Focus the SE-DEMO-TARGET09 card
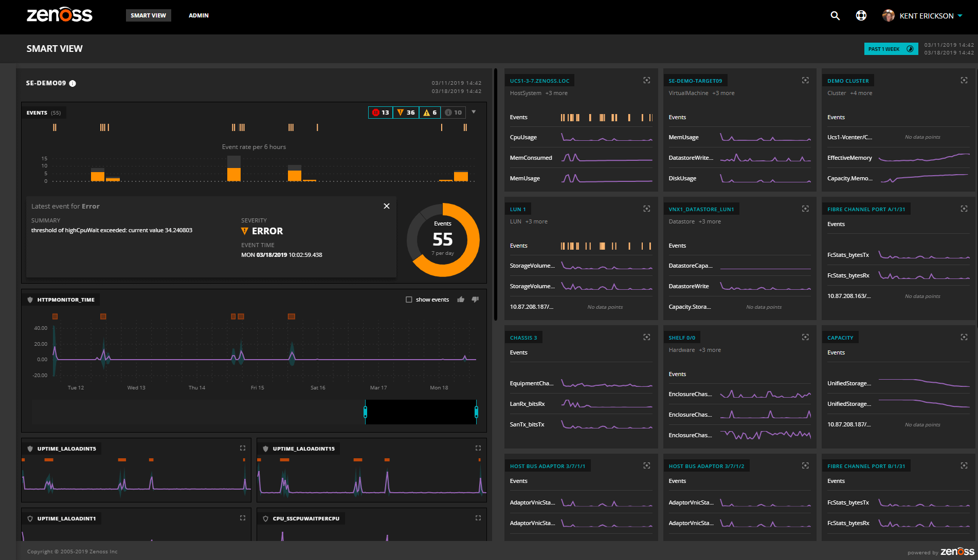This screenshot has width=978, height=560. (x=805, y=80)
